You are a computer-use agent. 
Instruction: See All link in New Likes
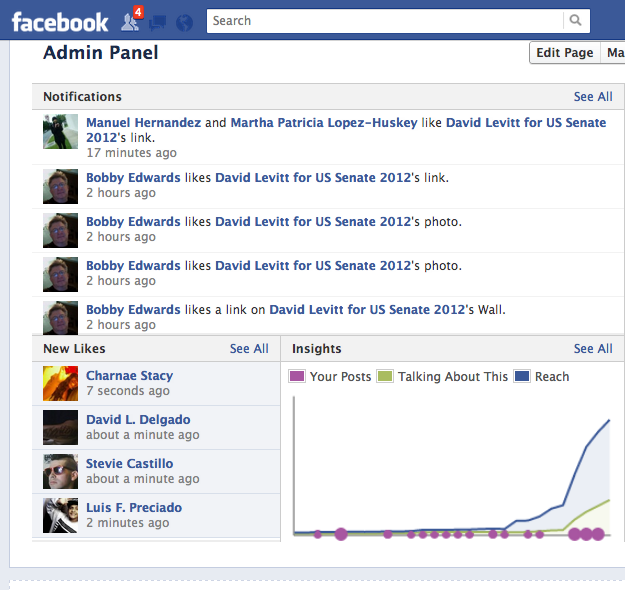coord(249,348)
